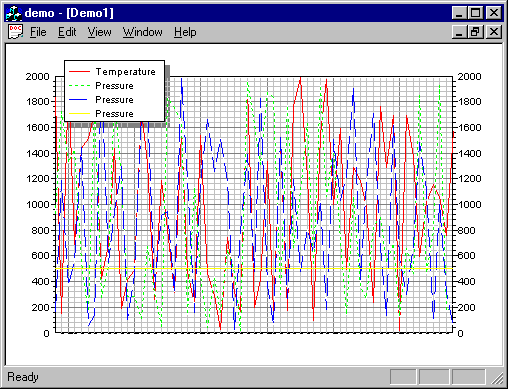Click the yellow Pressure legend line

tap(79, 114)
